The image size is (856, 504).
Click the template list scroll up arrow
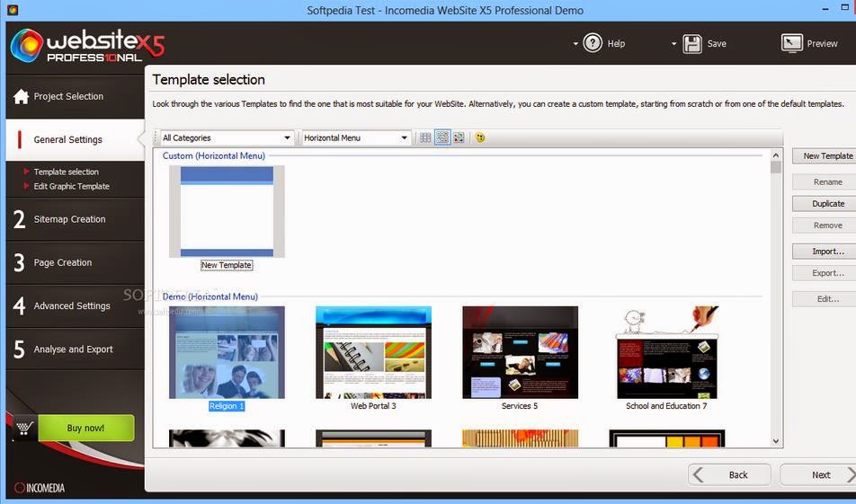(x=776, y=155)
